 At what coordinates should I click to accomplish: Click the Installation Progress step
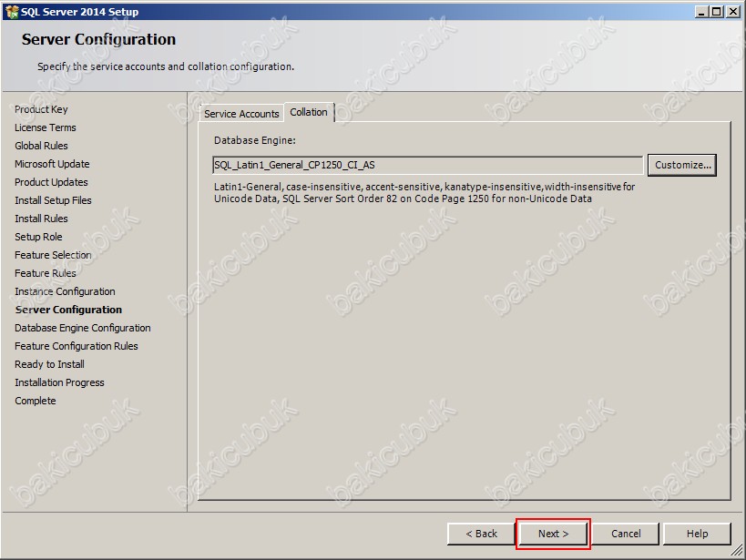(59, 382)
